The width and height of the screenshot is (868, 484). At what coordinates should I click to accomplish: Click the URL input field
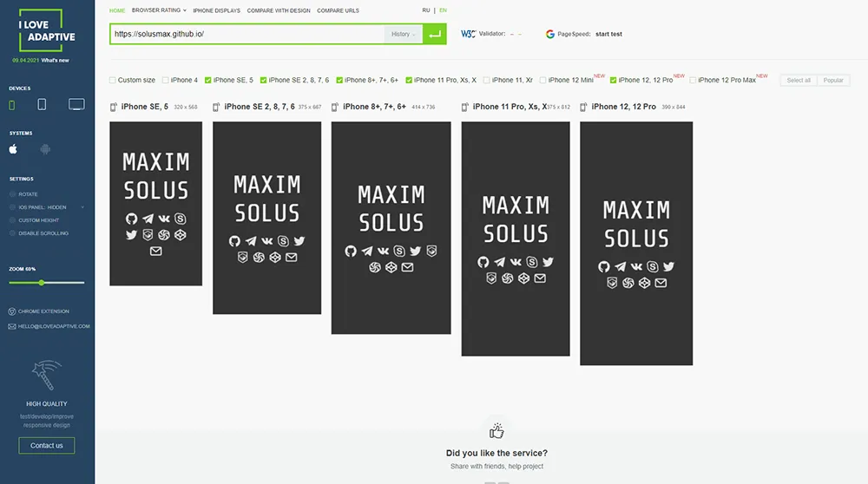(247, 35)
